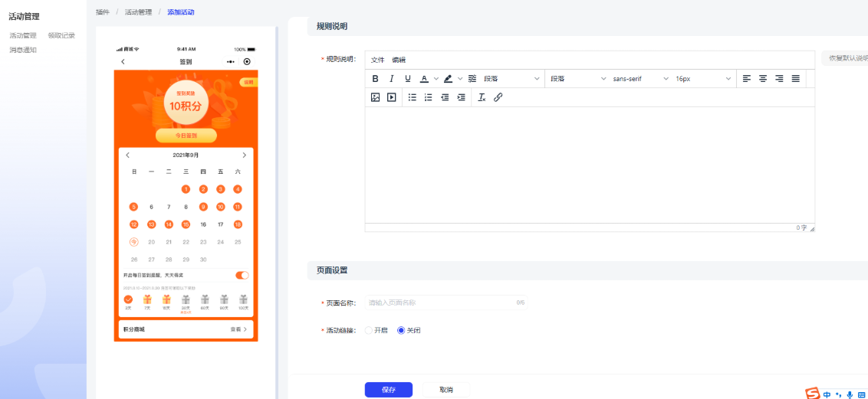Image resolution: width=868 pixels, height=399 pixels.
Task: Open the 领取记录 tab in the sidebar
Action: pyautogui.click(x=61, y=35)
